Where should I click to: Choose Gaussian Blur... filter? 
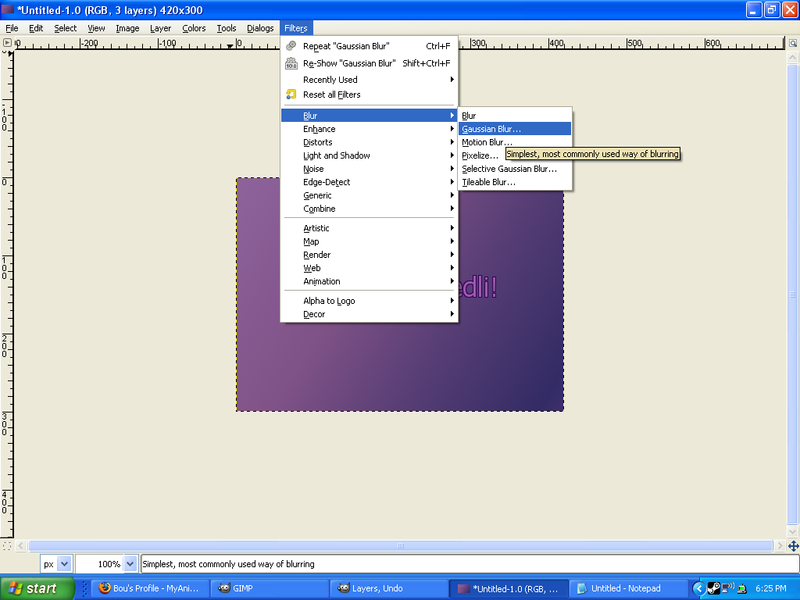(515, 129)
